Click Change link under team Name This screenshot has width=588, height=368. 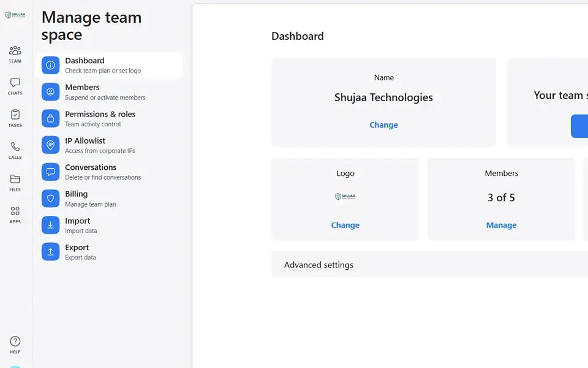[x=383, y=125]
